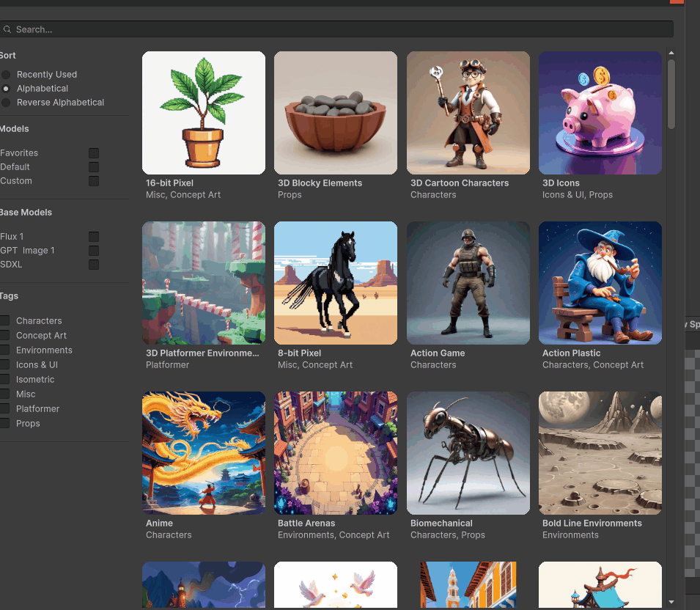Open the Battle Arenas thumbnail
Screen dimensions: 700x610
(336, 453)
